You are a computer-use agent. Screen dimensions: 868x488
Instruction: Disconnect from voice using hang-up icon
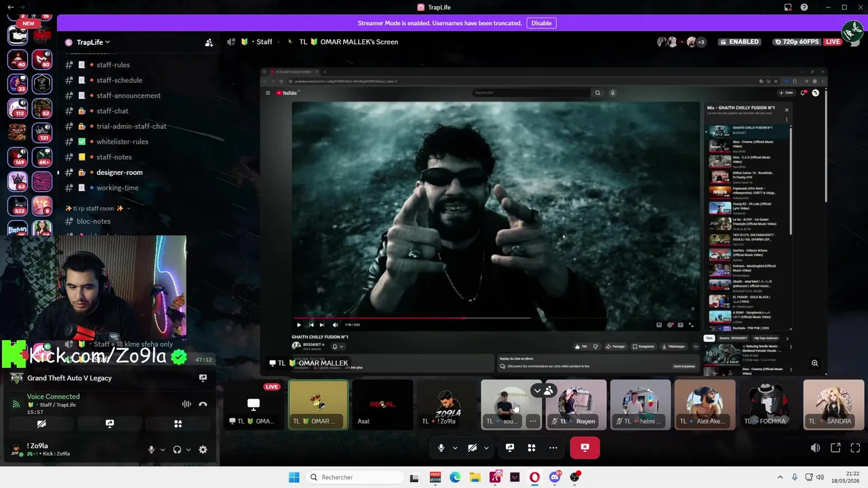click(x=203, y=404)
